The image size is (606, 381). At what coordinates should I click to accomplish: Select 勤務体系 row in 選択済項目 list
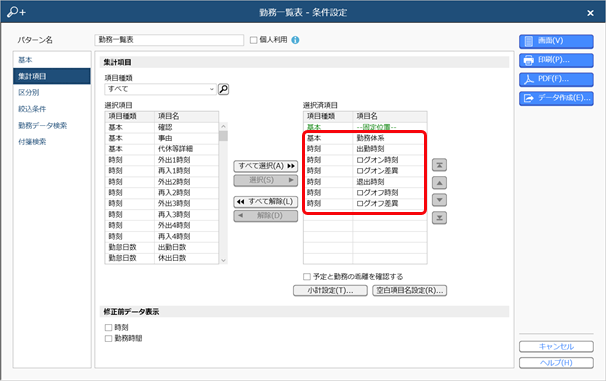coord(365,138)
